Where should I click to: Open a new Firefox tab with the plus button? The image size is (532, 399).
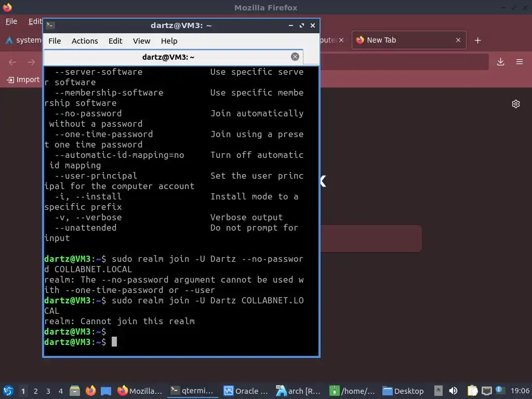[478, 41]
